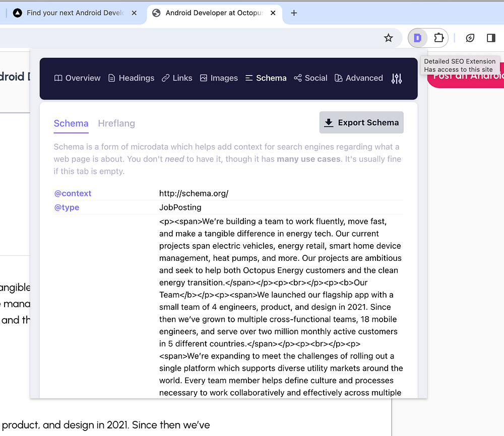Click the Social share icon
504x436 pixels.
point(298,78)
